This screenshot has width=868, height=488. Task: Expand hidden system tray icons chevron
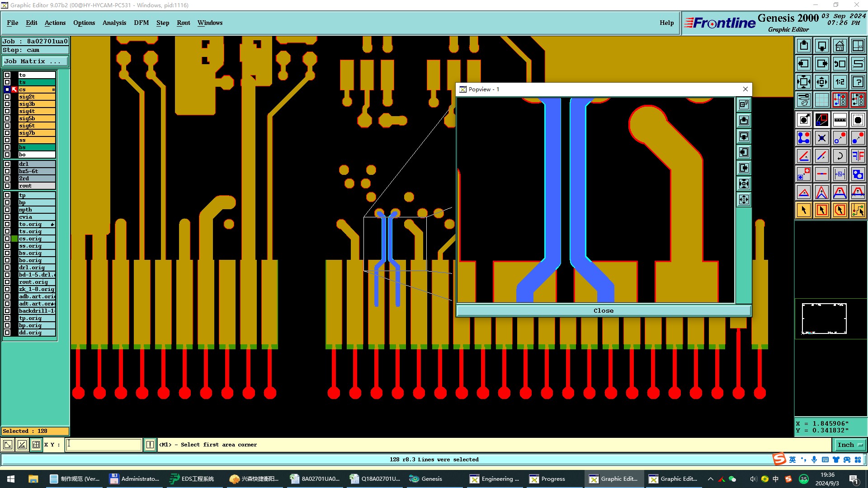710,479
